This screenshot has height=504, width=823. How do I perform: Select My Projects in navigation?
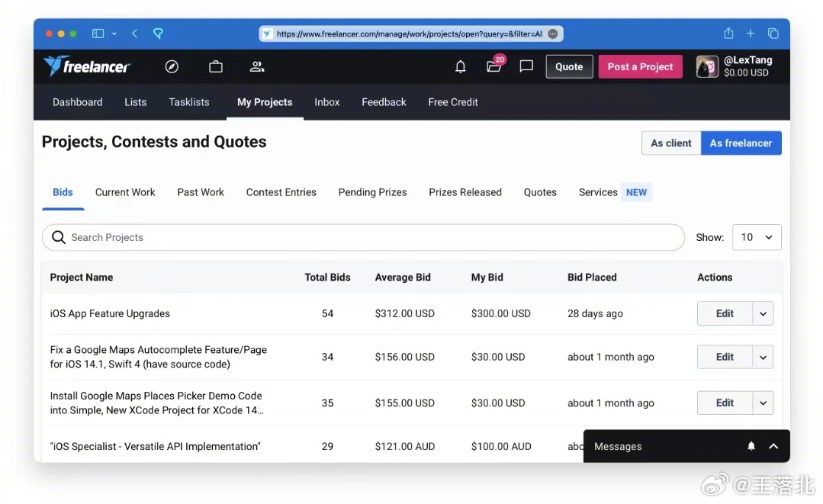pyautogui.click(x=265, y=102)
